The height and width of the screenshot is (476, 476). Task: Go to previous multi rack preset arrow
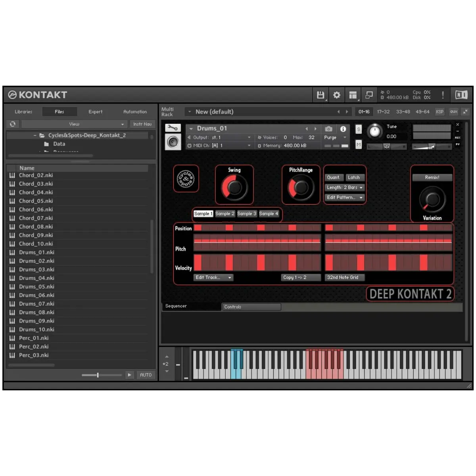(x=338, y=112)
